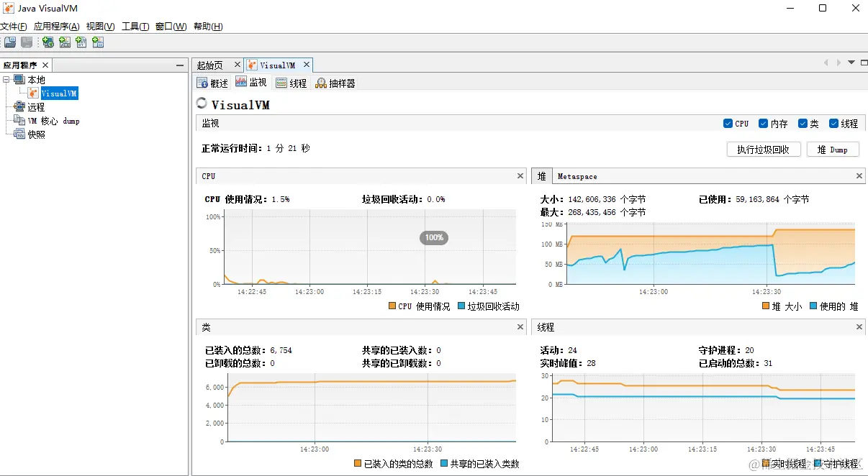Click the scroll tabs right arrow
The image size is (868, 476).
[838, 63]
